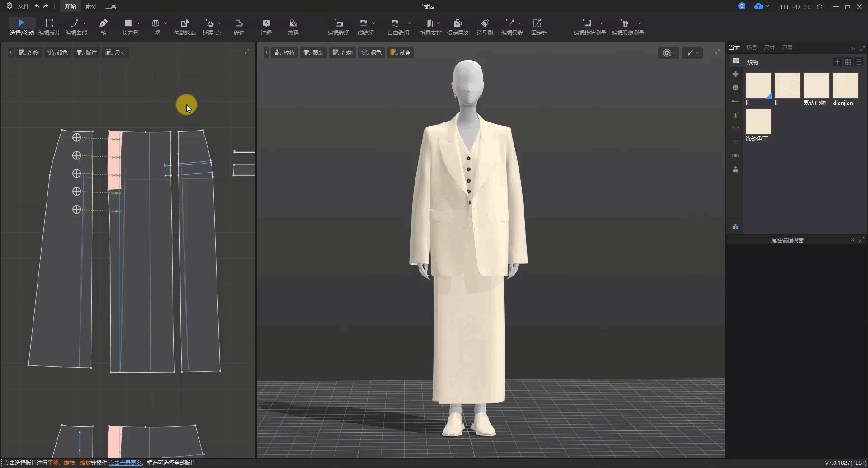Click the 试穿 try-on button in 3D view
This screenshot has width=868, height=468.
click(401, 52)
